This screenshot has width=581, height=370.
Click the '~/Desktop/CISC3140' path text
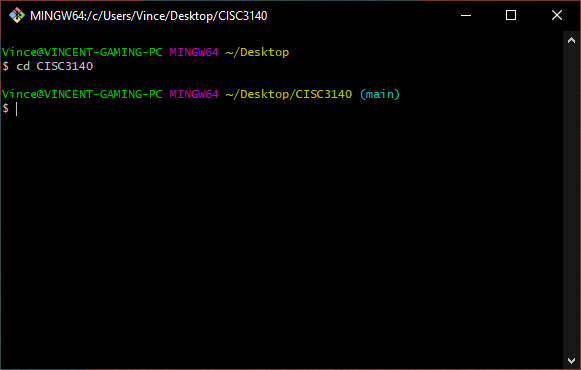[x=289, y=94]
